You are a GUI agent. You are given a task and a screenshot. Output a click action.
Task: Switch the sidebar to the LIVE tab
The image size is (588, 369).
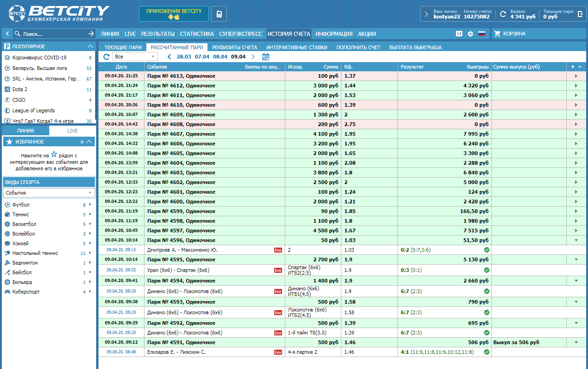point(72,131)
